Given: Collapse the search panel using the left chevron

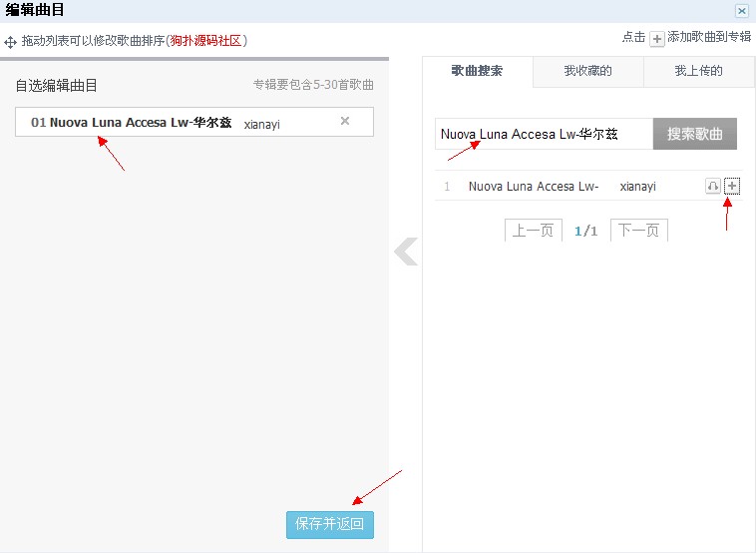Looking at the screenshot, I should [406, 252].
